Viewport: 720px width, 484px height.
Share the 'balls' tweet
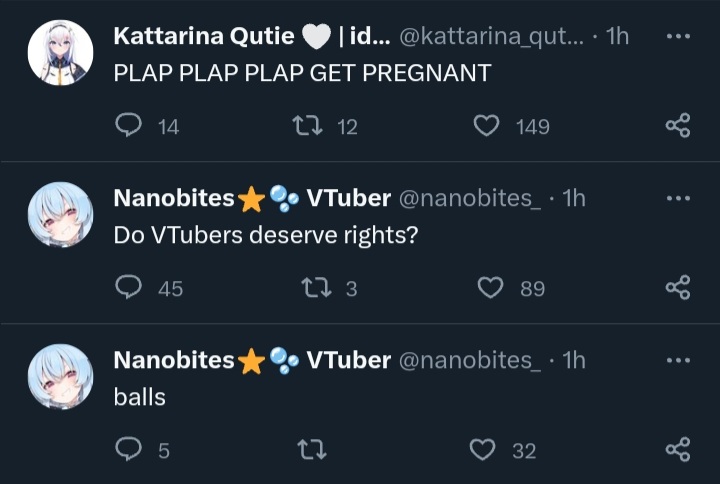click(x=678, y=449)
